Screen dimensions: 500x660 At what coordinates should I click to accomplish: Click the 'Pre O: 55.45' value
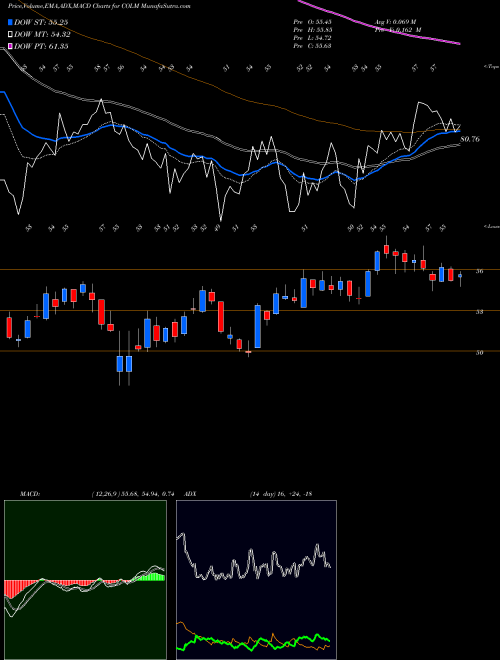pyautogui.click(x=313, y=22)
